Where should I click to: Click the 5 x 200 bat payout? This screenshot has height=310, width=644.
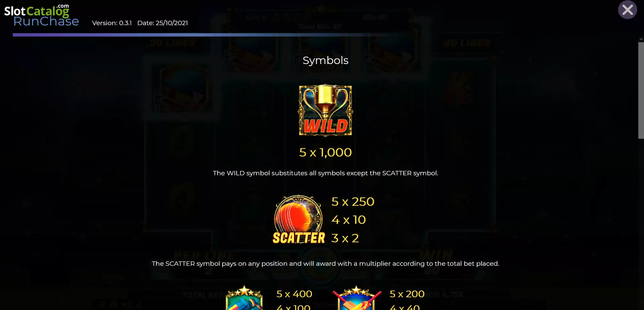point(407,294)
